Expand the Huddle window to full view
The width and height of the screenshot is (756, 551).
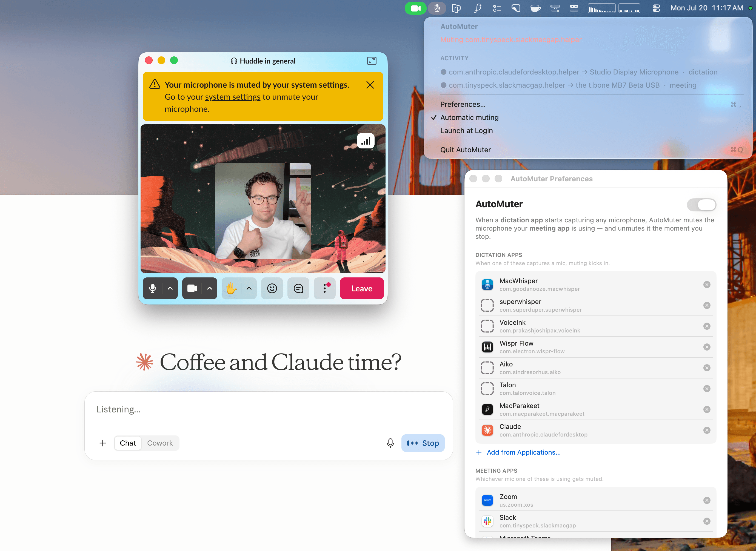pos(372,61)
